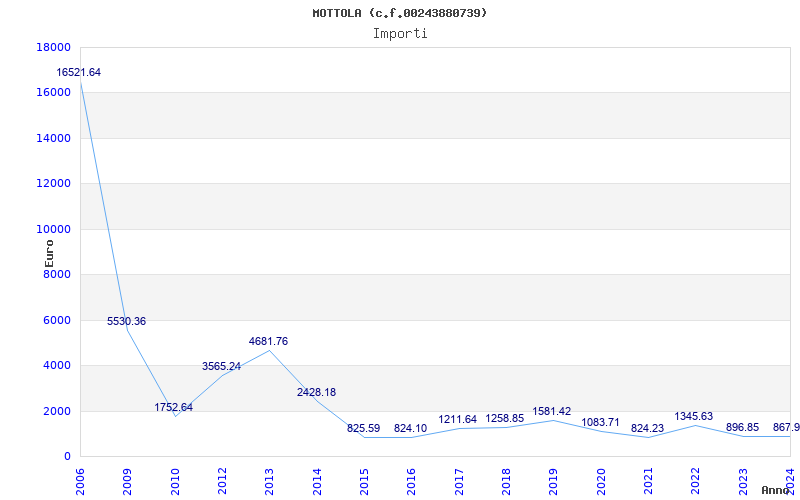
Task: Select the 16521.64 data point label
Action: (x=79, y=72)
